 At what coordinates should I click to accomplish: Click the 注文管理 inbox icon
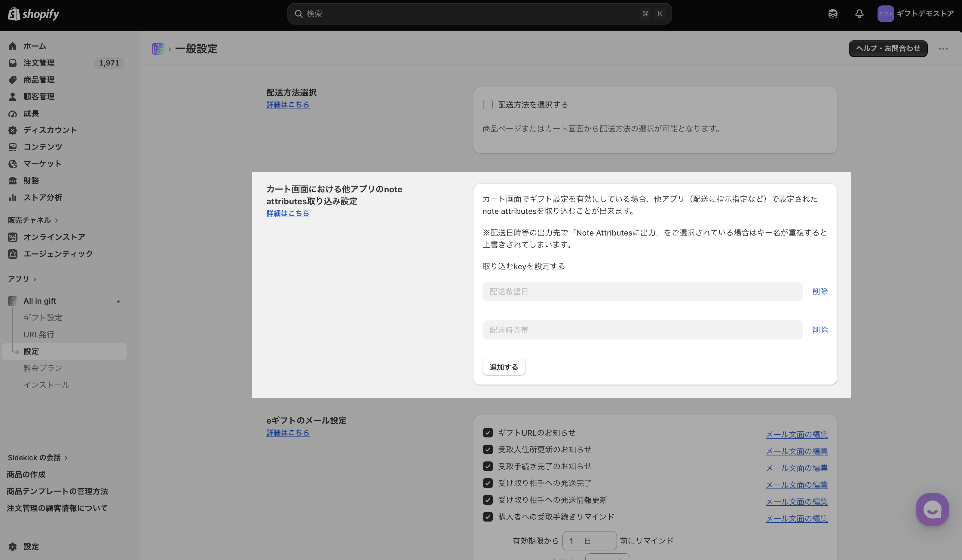pyautogui.click(x=13, y=63)
